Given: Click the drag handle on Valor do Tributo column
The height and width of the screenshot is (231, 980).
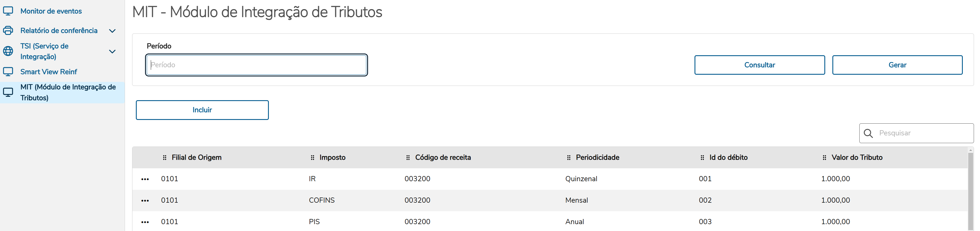Looking at the screenshot, I should coord(824,158).
